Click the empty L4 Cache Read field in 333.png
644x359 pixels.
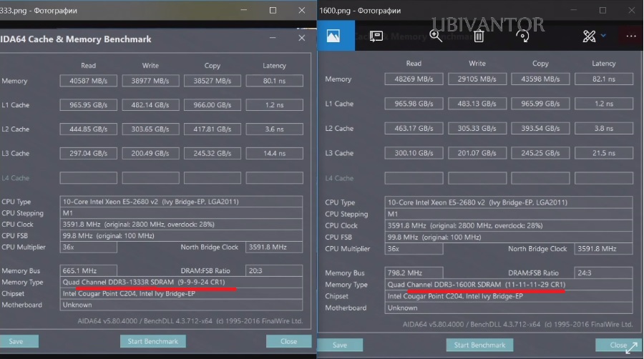(88, 178)
